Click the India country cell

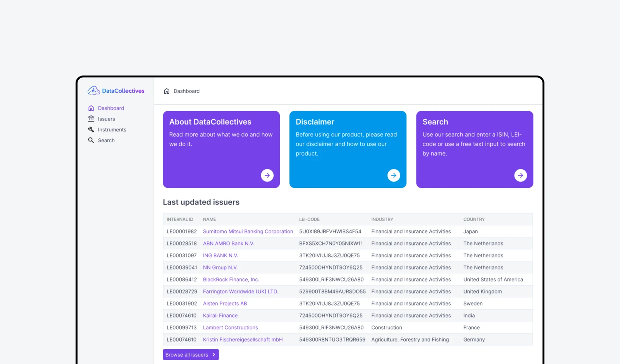tap(469, 315)
